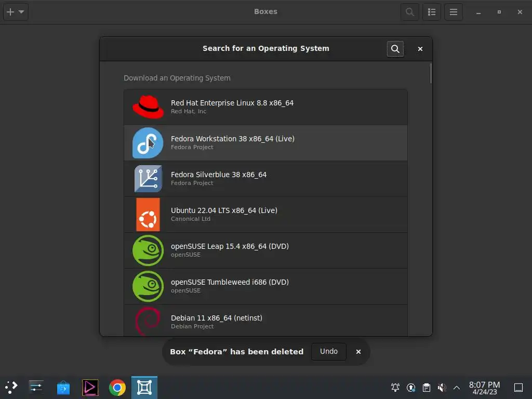This screenshot has width=532, height=399.
Task: Minimize the Boxes window
Action: click(478, 12)
